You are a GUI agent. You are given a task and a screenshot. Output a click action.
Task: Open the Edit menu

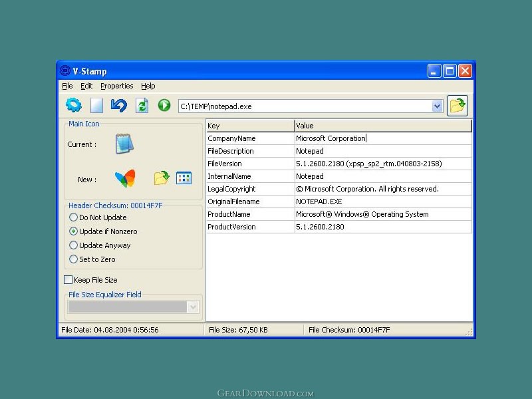[x=86, y=86]
